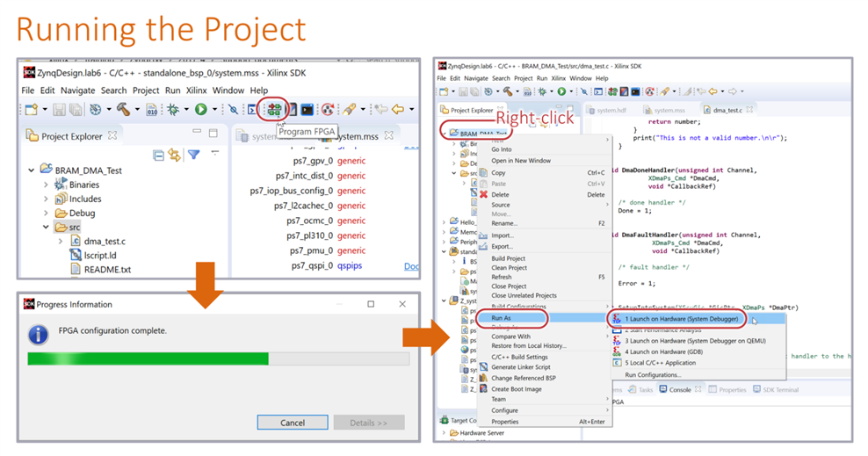Open dropdown next to hammer Build, system.mss window
868x456 pixels.
coord(137,110)
